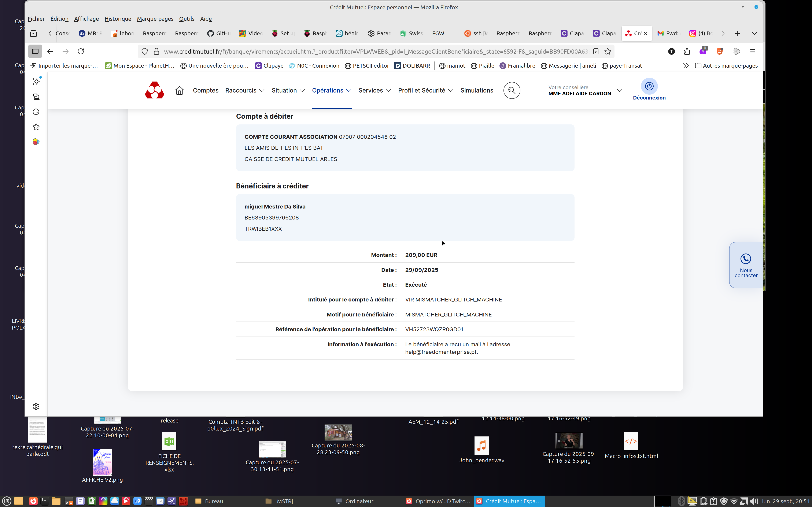
Task: Toggle reader view in the address bar
Action: tap(596, 51)
